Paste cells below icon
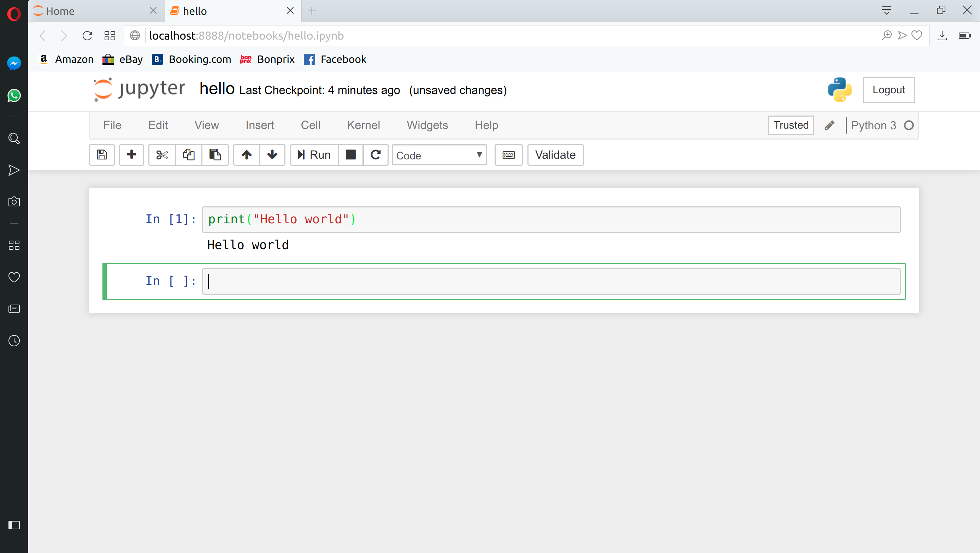980x553 pixels. click(x=215, y=155)
